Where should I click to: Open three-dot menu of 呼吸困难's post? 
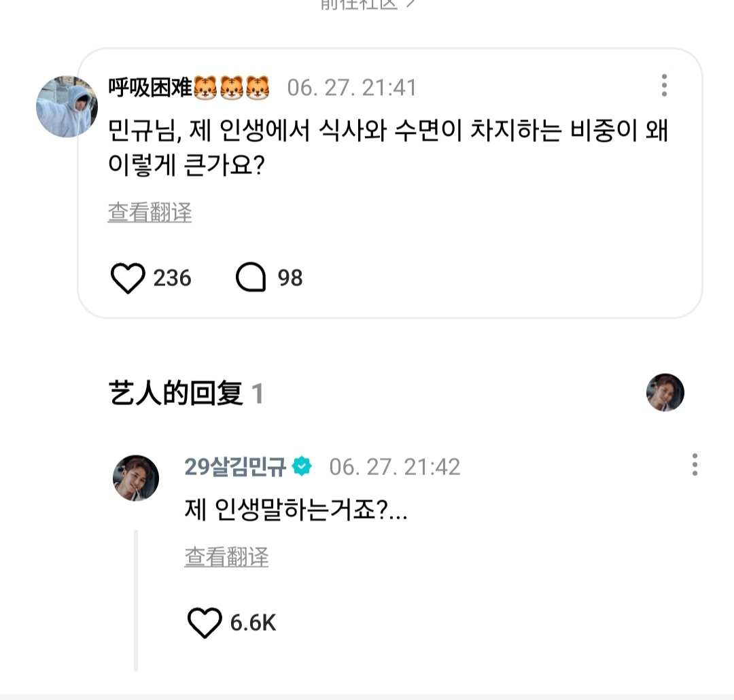tap(664, 85)
